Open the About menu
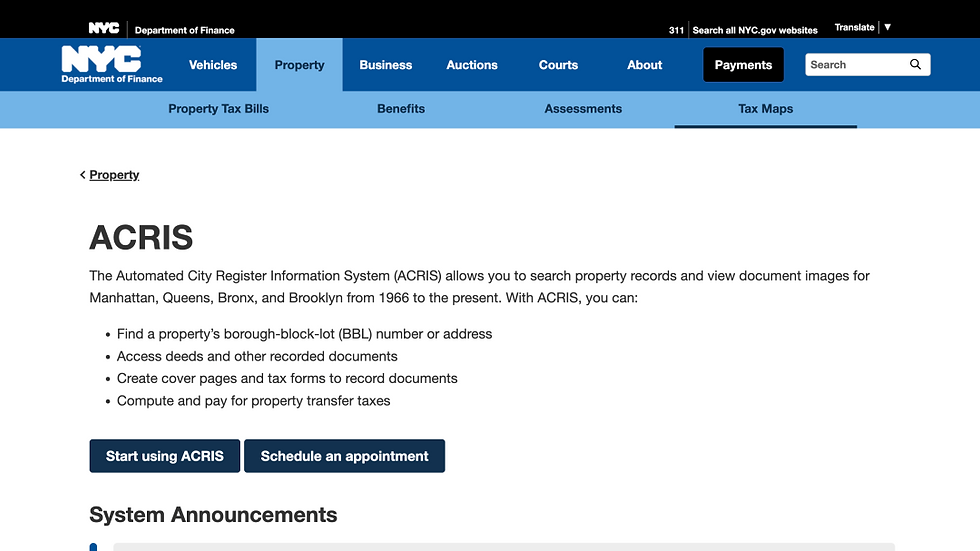The width and height of the screenshot is (980, 551). click(x=644, y=65)
